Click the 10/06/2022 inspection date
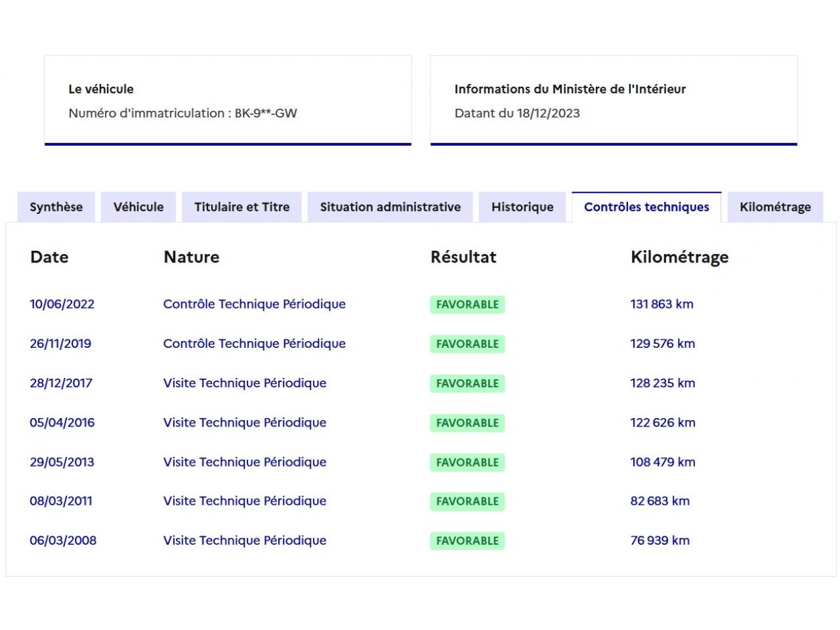Screen dimensions: 840x630 point(62,304)
